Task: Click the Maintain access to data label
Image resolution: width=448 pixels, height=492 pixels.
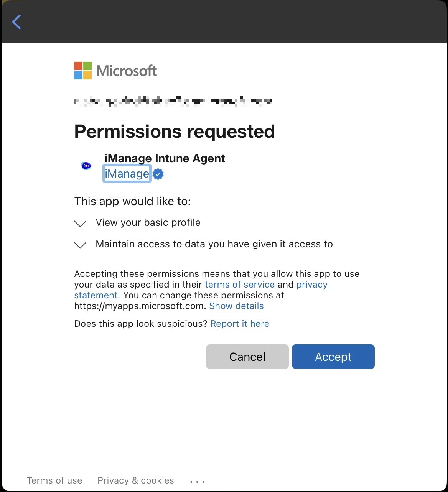Action: tap(214, 244)
